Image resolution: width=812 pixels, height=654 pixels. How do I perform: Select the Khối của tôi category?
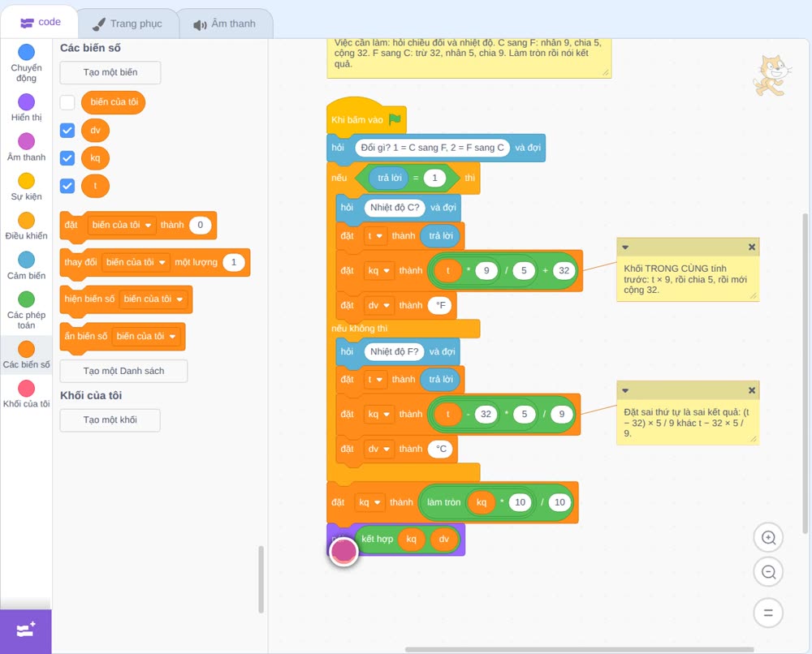(27, 394)
